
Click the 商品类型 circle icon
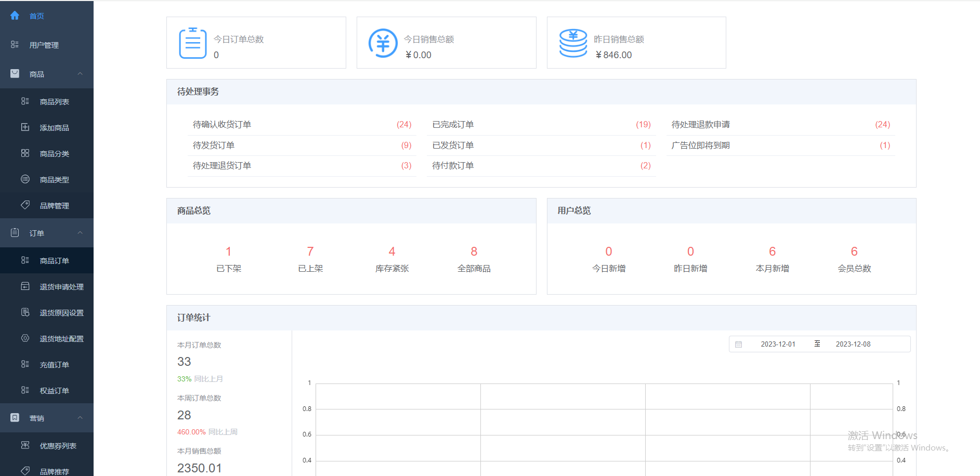click(x=25, y=179)
